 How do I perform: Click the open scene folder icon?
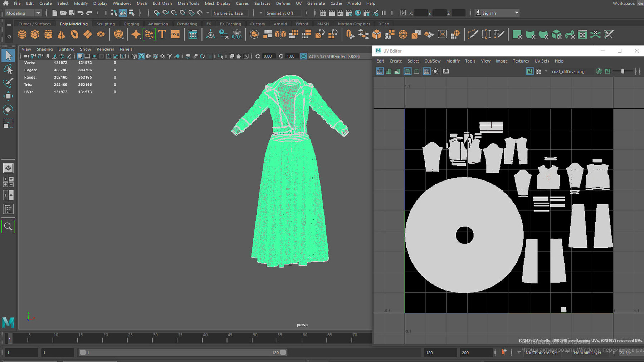pyautogui.click(x=63, y=13)
